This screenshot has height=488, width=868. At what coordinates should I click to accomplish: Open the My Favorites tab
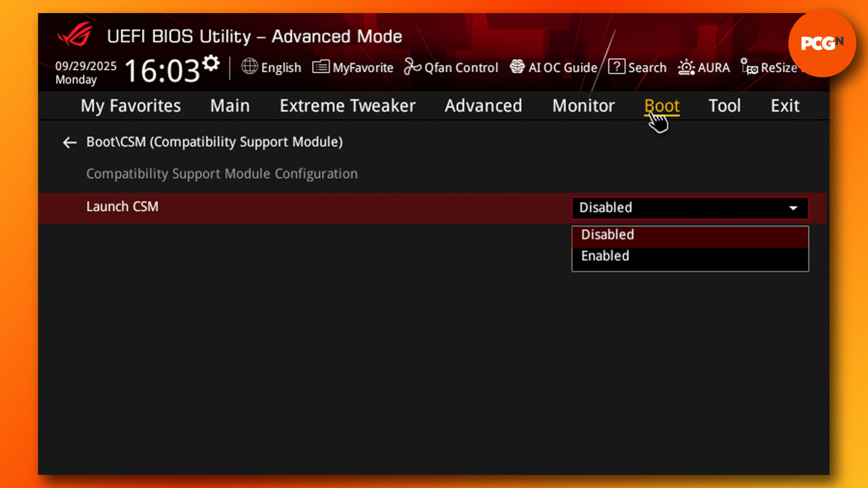pyautogui.click(x=131, y=106)
